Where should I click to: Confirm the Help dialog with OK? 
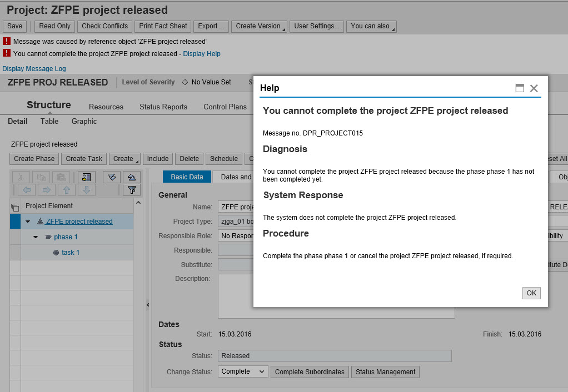point(531,293)
